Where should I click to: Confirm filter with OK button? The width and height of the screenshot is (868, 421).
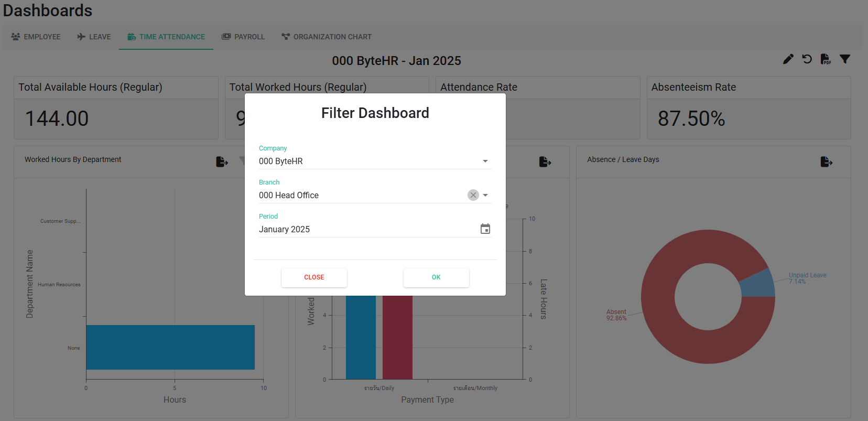click(x=436, y=277)
